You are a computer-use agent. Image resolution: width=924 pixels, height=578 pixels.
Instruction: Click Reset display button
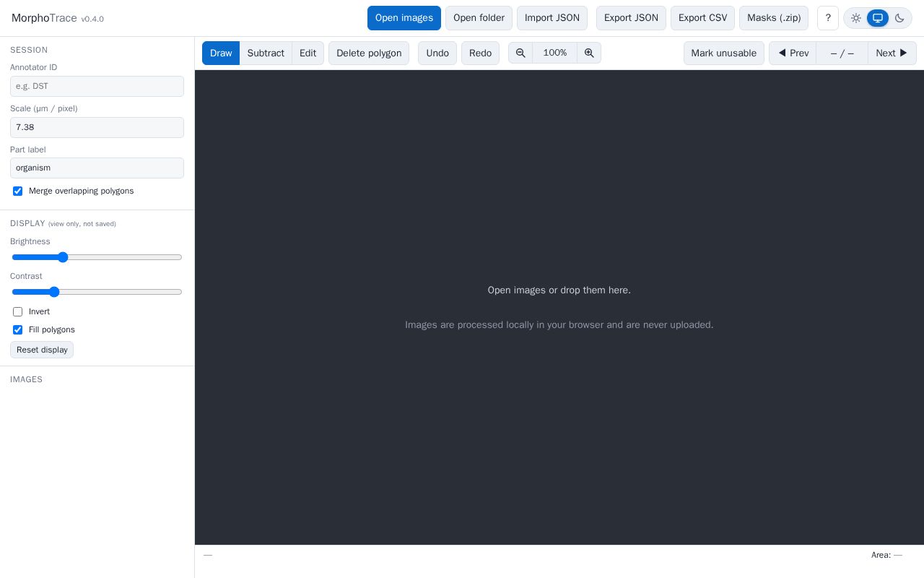tap(42, 350)
